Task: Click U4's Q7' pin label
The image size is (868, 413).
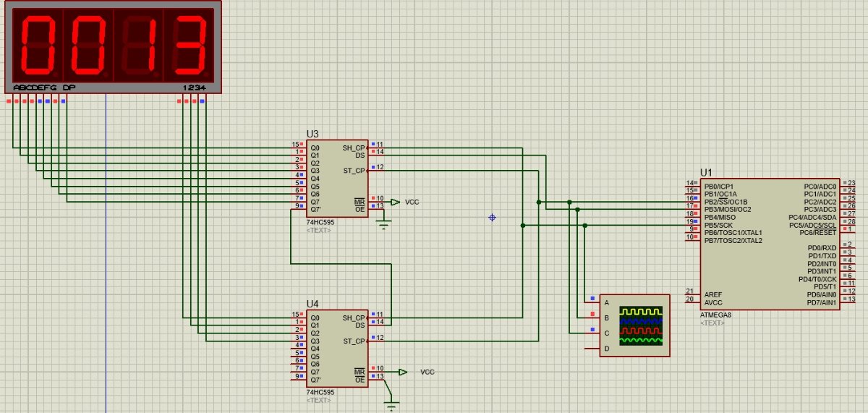Action: [x=315, y=379]
